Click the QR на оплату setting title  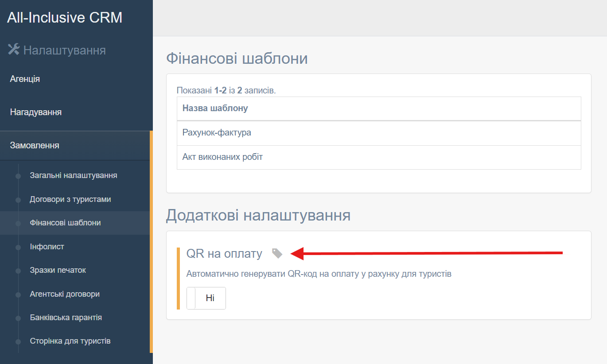coord(224,254)
